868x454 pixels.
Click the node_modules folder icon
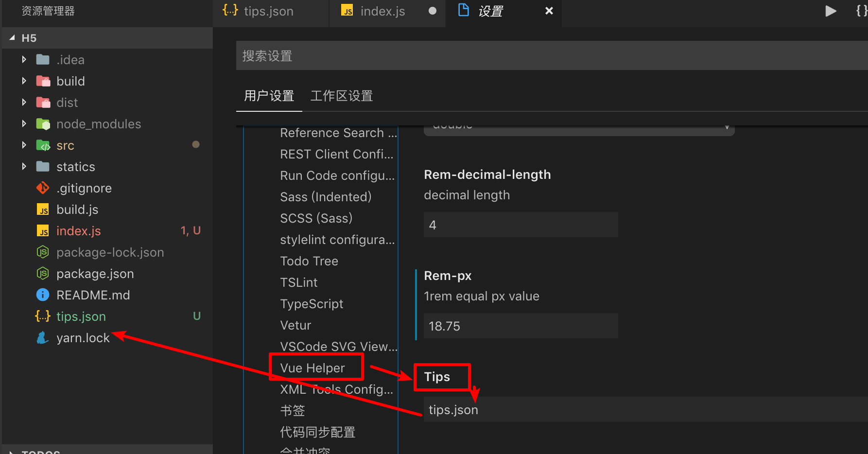[x=43, y=123]
